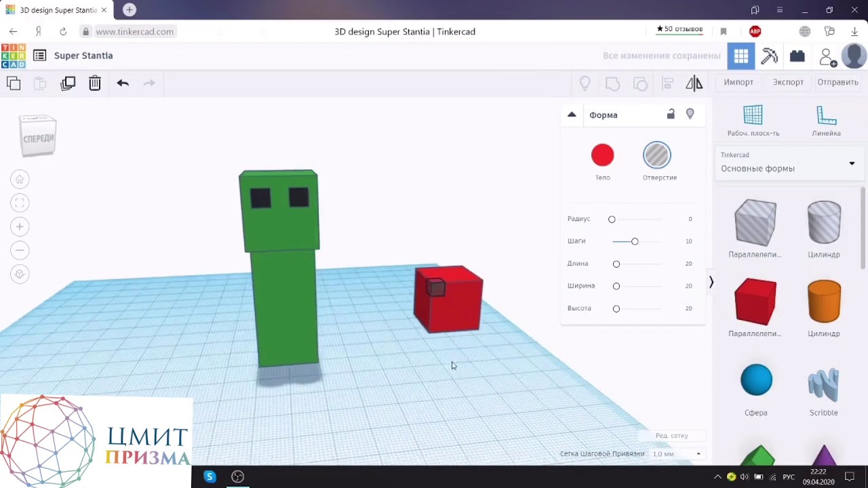Pick the blue Сфера shape

[x=756, y=380]
